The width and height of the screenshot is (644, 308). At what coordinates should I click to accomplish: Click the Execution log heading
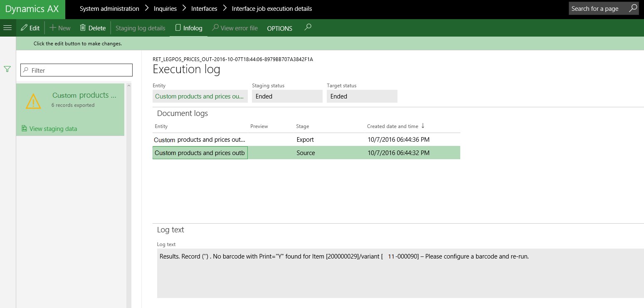pyautogui.click(x=186, y=69)
